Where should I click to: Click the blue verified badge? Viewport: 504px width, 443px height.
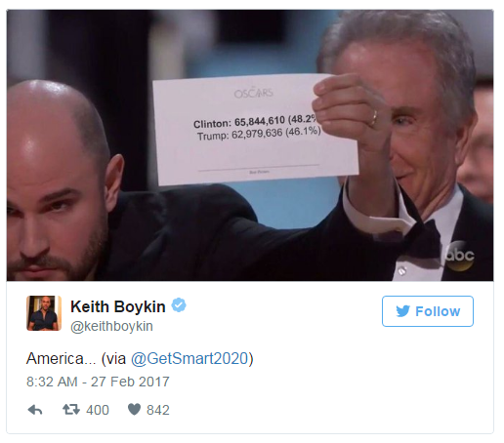179,305
